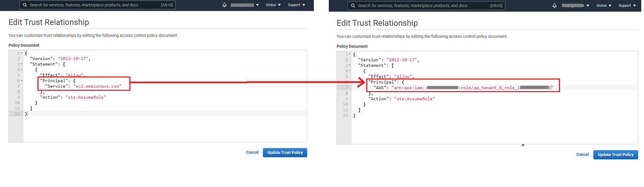Image resolution: width=644 pixels, height=187 pixels.
Task: Open the Support menu in left header
Action: pyautogui.click(x=296, y=5)
